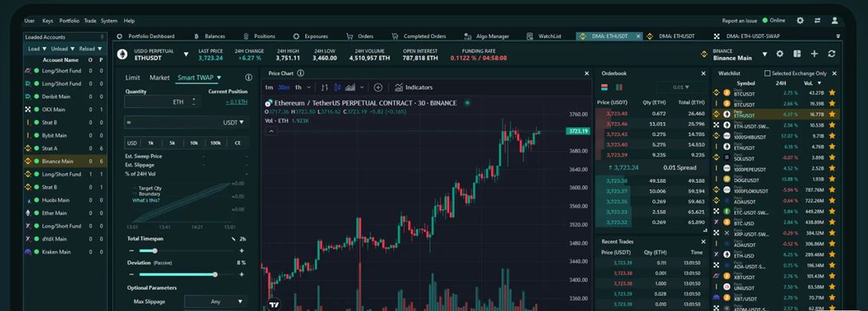The image size is (868, 311).
Task: Expand the chart interval chevron after 1h
Action: (x=309, y=87)
